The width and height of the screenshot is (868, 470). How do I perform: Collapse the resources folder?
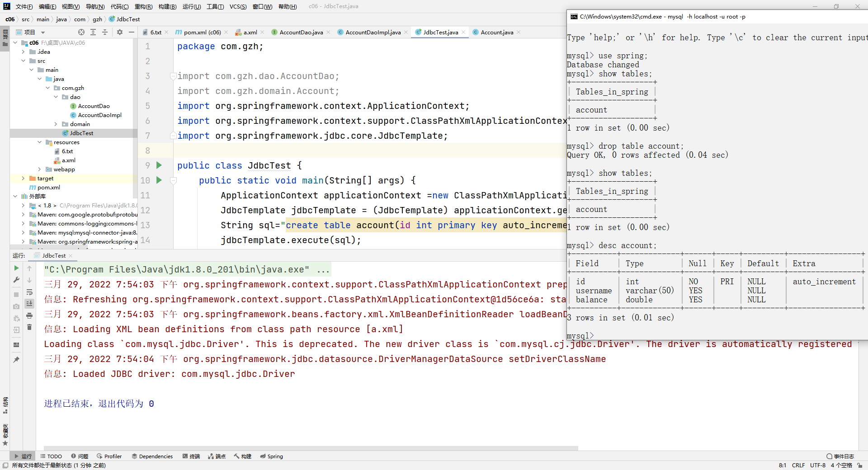[x=40, y=142]
